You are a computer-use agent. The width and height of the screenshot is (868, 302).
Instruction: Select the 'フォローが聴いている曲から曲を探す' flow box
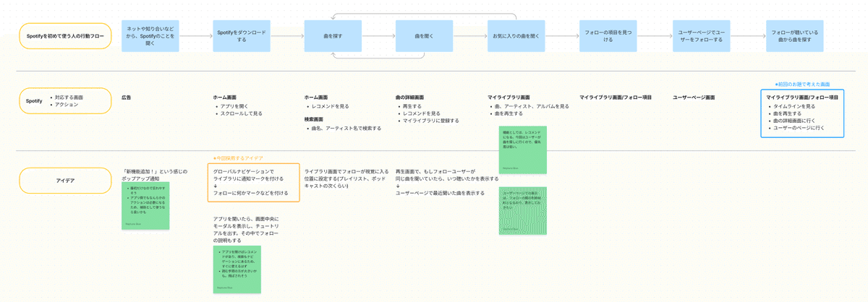tap(795, 35)
